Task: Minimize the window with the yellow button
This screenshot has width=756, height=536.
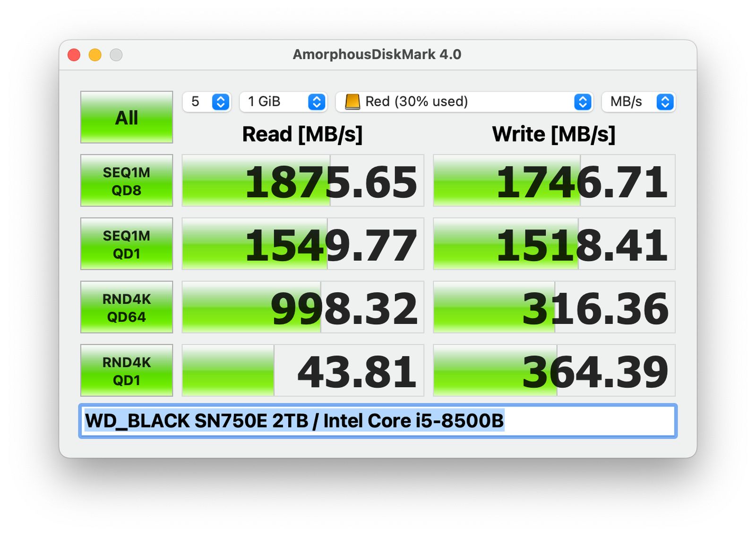Action: point(95,55)
